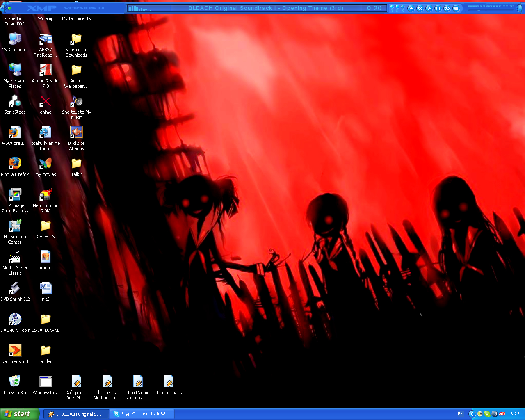Click the Skype tray icon
Image resolution: width=525 pixels, height=420 pixels.
click(x=487, y=414)
